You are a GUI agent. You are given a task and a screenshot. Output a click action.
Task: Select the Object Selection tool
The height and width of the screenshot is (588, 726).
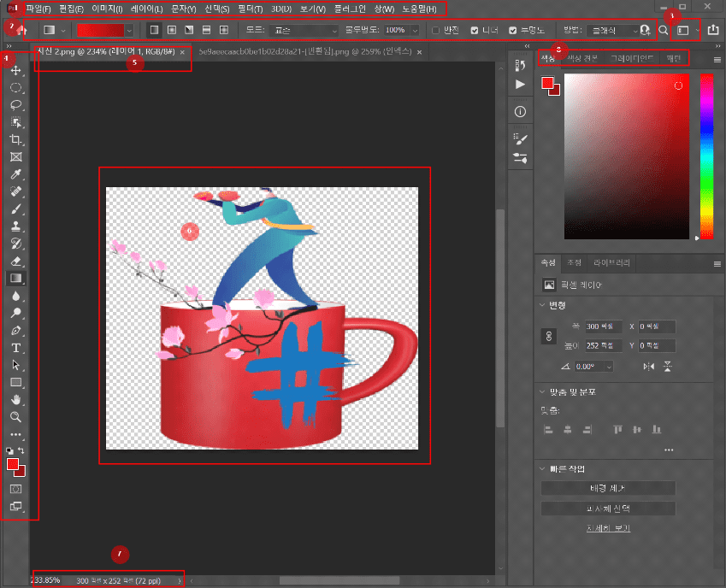click(x=15, y=122)
